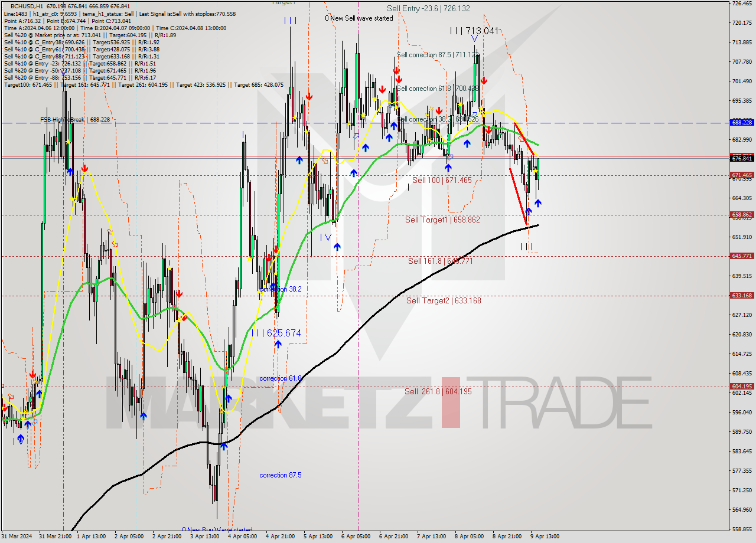Select the 'Sell Entry -23.6 | 726.132' label
Viewport: 756px width, 543px height.
(x=428, y=8)
